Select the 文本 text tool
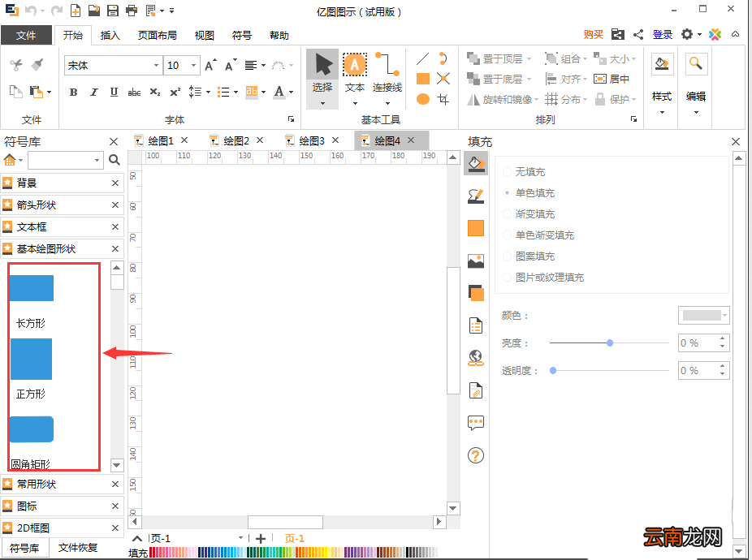 [355, 79]
